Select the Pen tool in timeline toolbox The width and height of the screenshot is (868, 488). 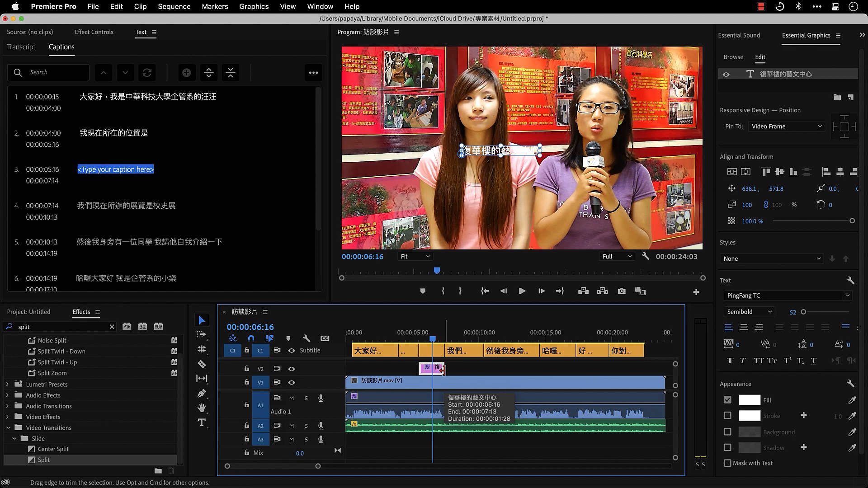pyautogui.click(x=202, y=394)
